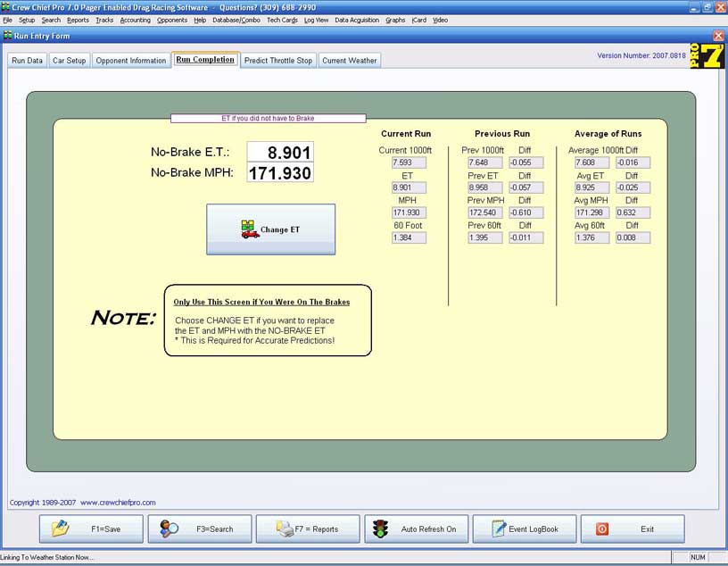Click the printer icon on F7 Reports button
This screenshot has height=566, width=728.
(x=285, y=529)
